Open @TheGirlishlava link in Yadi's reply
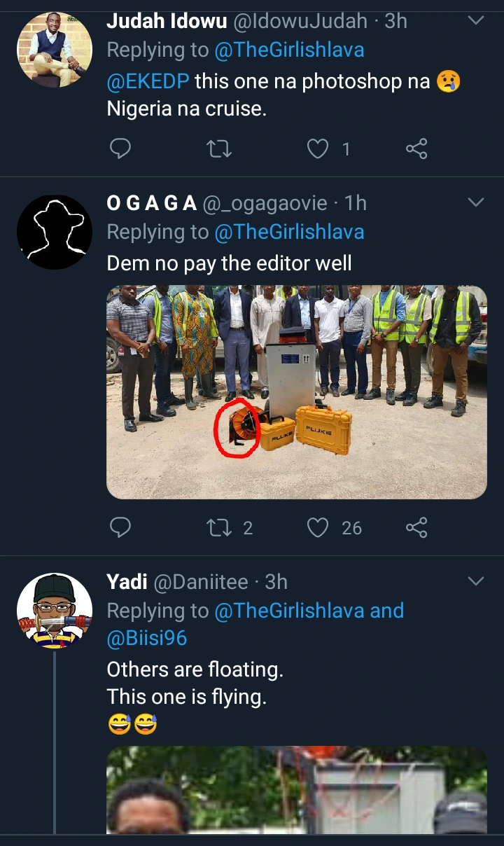The image size is (504, 846). click(289, 611)
